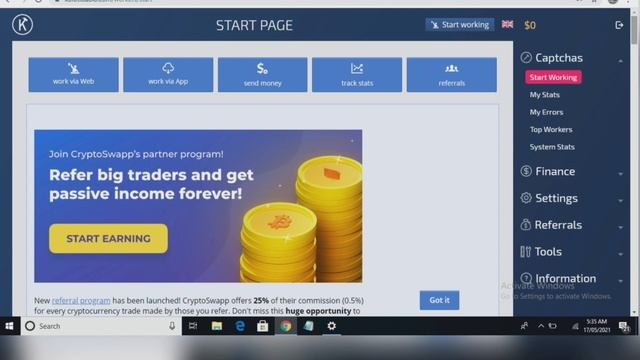Expand the Information menu section

click(x=571, y=278)
